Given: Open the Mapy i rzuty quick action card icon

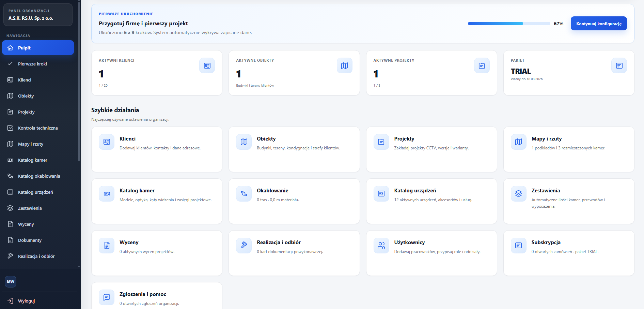Looking at the screenshot, I should click(x=519, y=142).
